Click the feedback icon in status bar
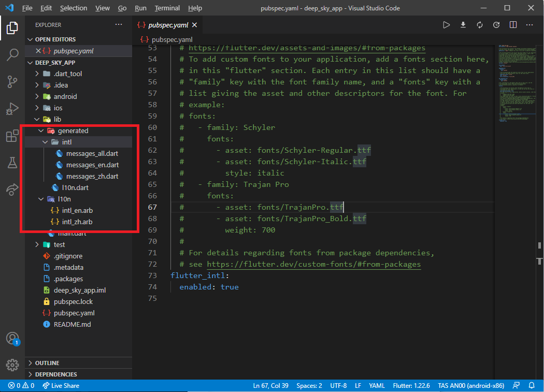The width and height of the screenshot is (544, 392). [x=516, y=386]
